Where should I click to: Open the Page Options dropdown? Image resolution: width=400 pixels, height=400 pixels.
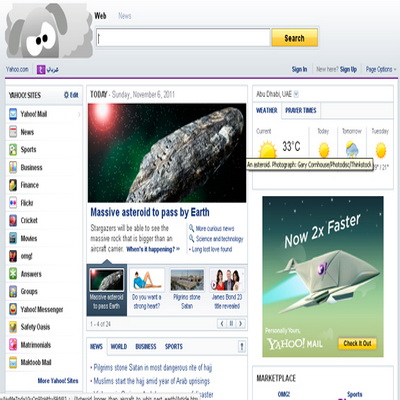381,69
